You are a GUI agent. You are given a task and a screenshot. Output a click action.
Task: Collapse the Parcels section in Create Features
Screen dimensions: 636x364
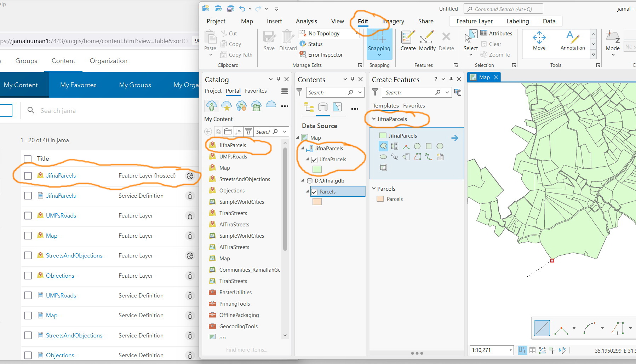(374, 188)
